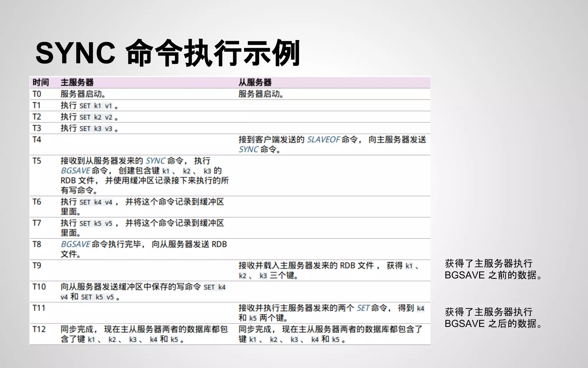This screenshot has height=368, width=588.
Task: Click the SYNC link in the T5 row
Action: coord(156,161)
